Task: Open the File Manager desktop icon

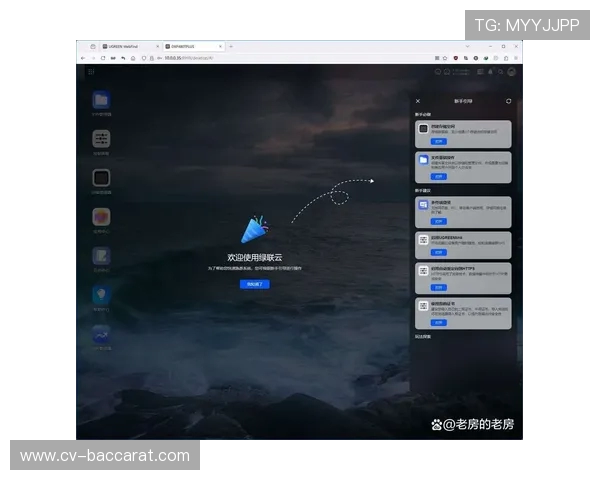Action: (101, 100)
